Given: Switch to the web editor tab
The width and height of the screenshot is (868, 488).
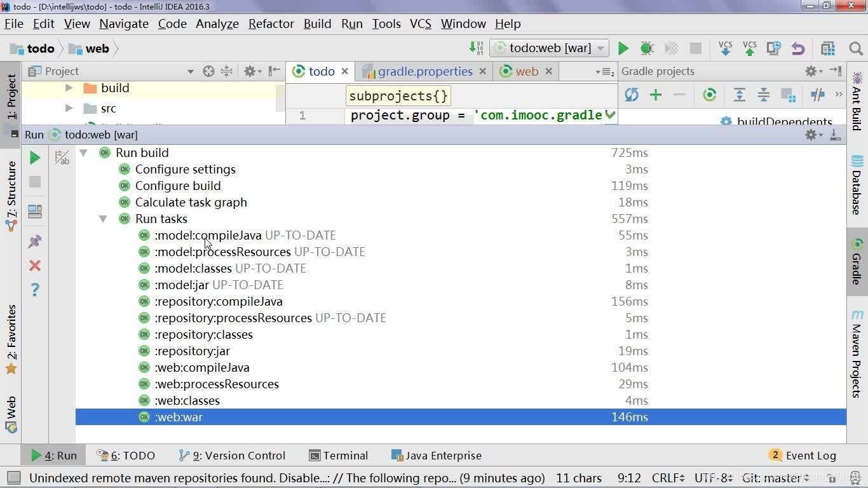Looking at the screenshot, I should click(x=527, y=71).
